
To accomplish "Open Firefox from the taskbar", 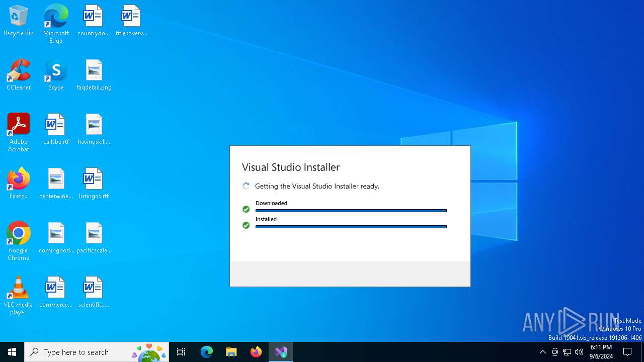I will point(256,352).
